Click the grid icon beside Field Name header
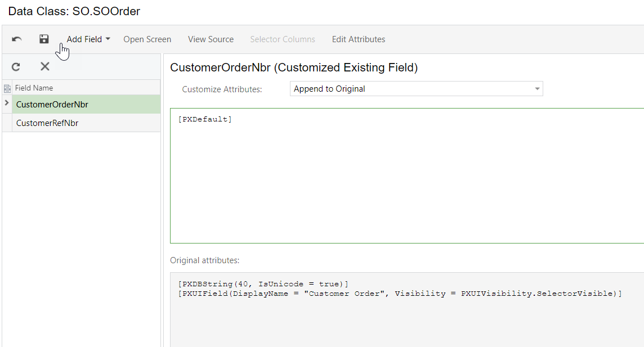This screenshot has height=347, width=644. coord(7,88)
